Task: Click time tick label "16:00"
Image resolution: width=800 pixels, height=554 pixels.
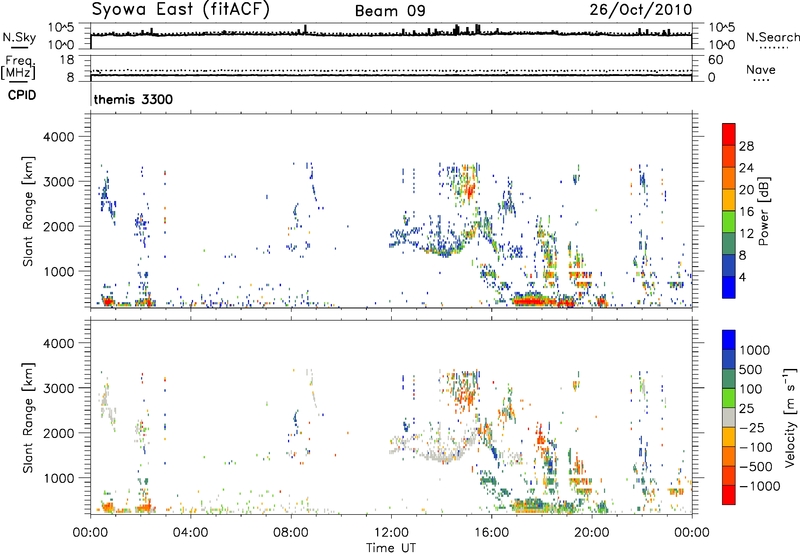Action: pos(491,533)
